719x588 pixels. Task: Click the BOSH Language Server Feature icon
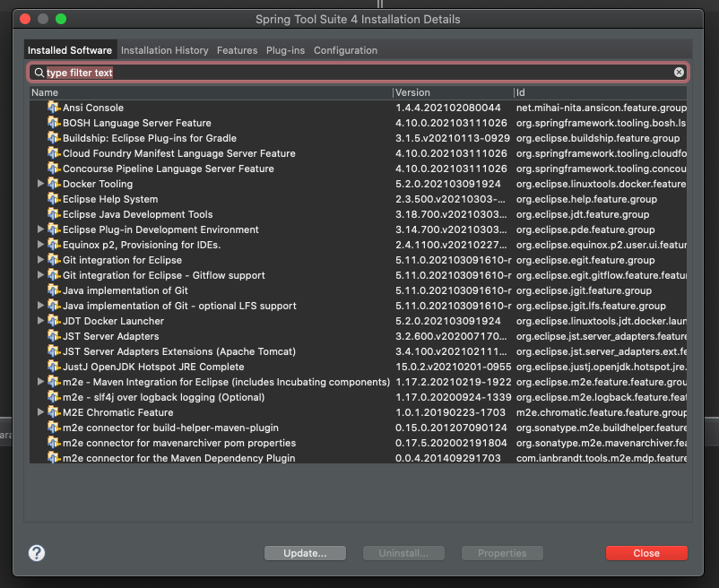(54, 123)
